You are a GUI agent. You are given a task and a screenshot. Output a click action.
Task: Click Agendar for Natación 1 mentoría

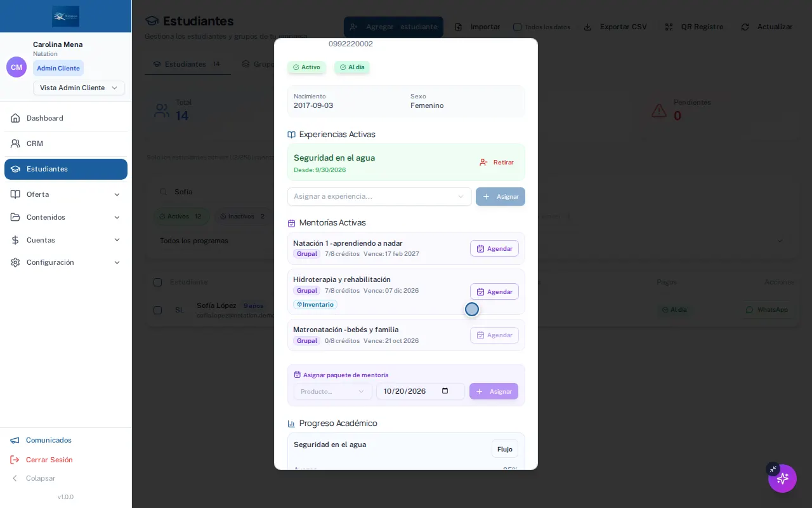pyautogui.click(x=494, y=248)
